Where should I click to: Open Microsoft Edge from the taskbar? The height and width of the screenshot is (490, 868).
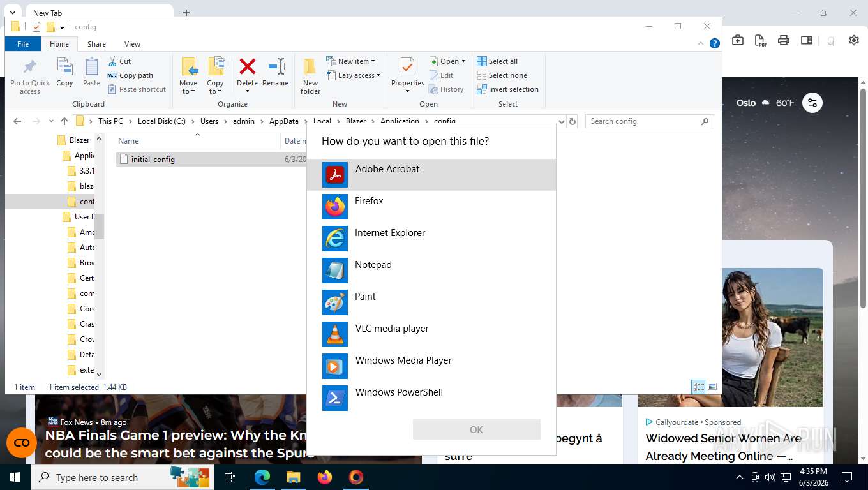(262, 477)
